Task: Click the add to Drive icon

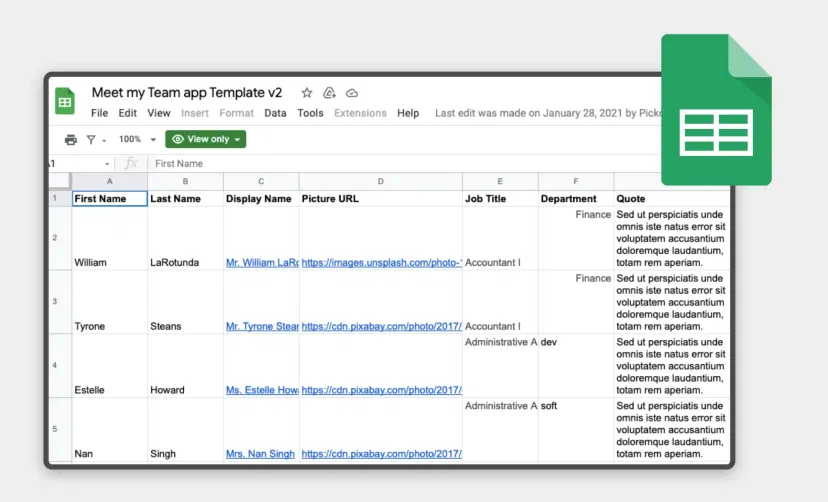Action: (x=329, y=93)
